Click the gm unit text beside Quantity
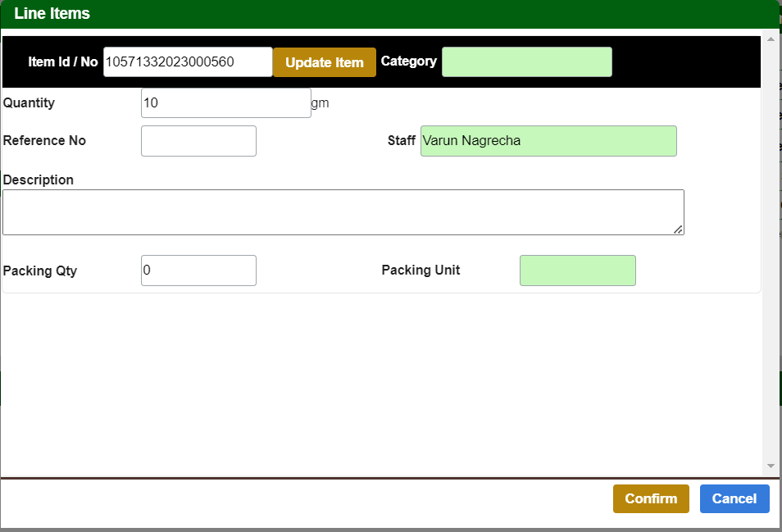Image resolution: width=782 pixels, height=532 pixels. click(x=320, y=103)
